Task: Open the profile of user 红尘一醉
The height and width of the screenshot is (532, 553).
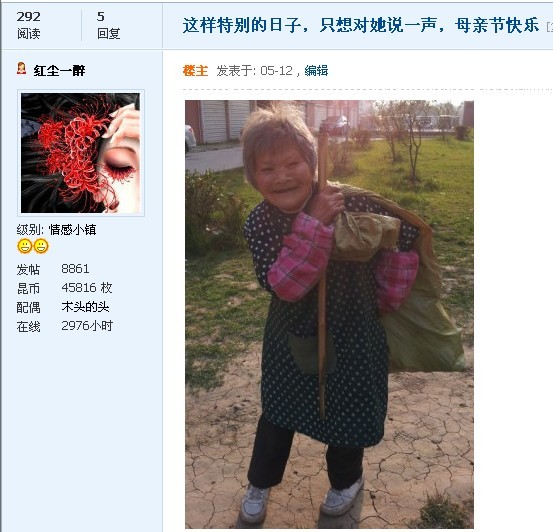Action: click(x=59, y=71)
